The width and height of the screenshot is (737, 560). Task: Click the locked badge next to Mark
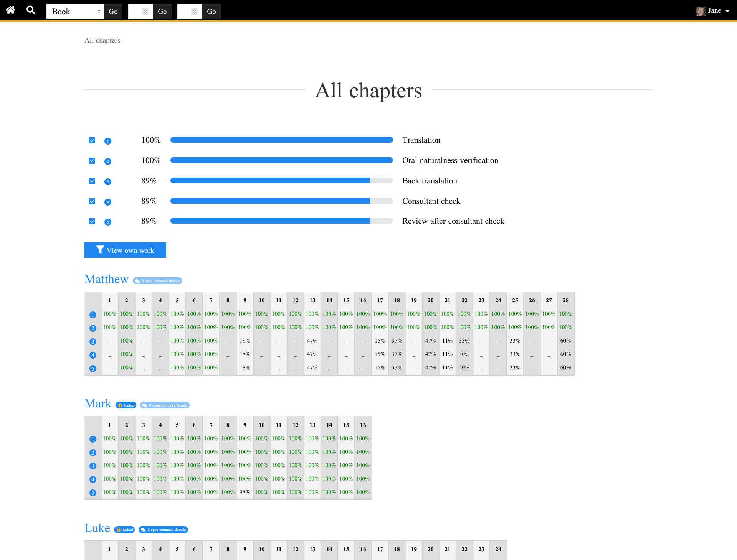pyautogui.click(x=126, y=405)
